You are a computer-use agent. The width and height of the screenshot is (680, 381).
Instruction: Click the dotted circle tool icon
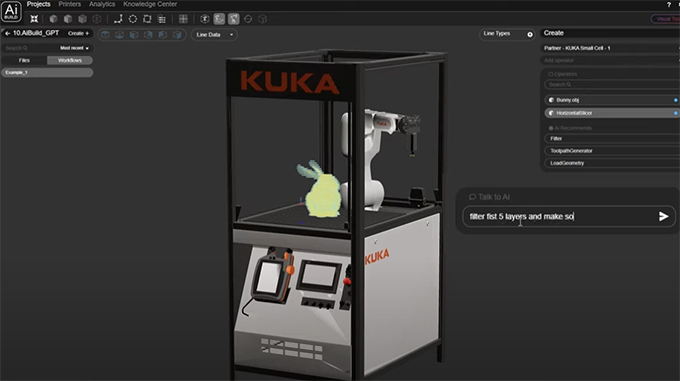tap(133, 19)
